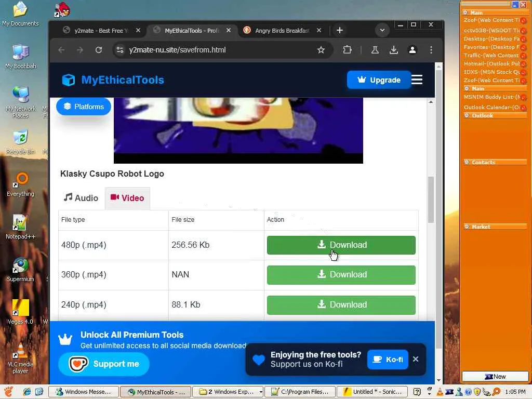Open a new browser tab with plus
This screenshot has height=399, width=532.
(340, 31)
